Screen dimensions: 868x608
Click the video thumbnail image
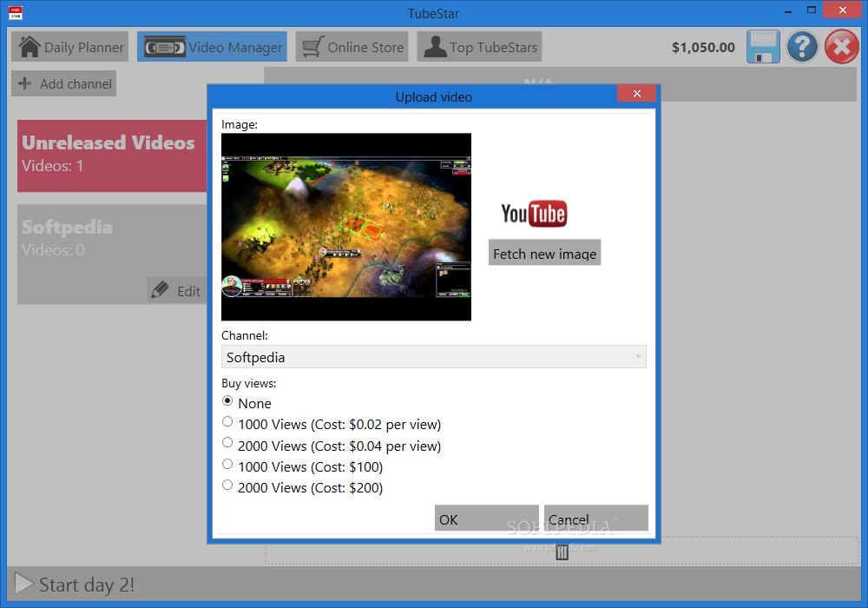[346, 227]
